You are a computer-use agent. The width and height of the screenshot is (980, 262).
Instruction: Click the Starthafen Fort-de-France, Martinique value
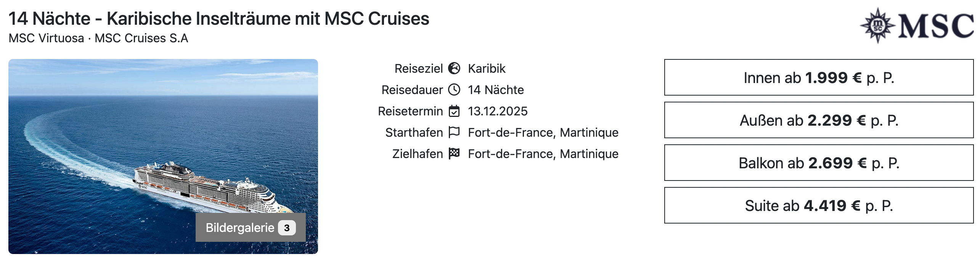coord(543,133)
